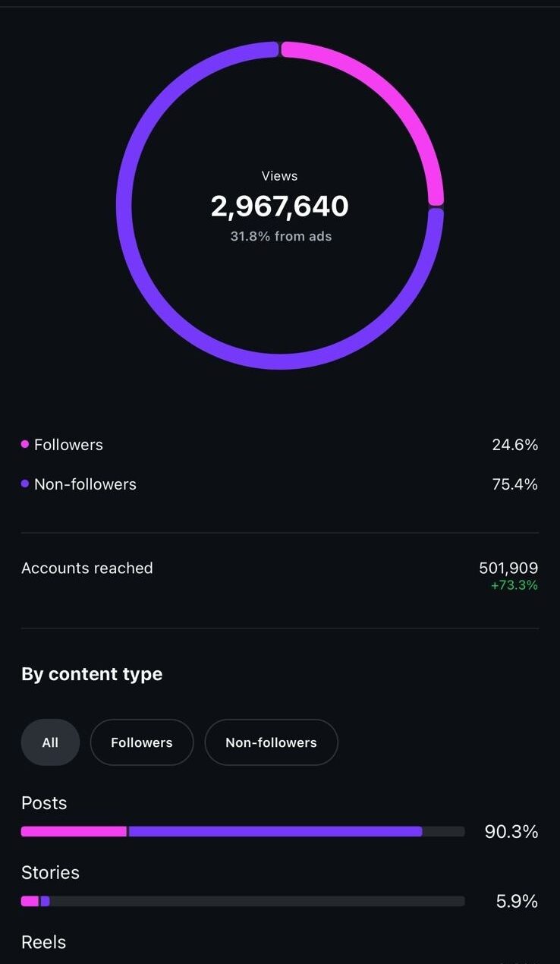The image size is (560, 964).
Task: Click the Stories 5.9% value
Action: click(517, 901)
